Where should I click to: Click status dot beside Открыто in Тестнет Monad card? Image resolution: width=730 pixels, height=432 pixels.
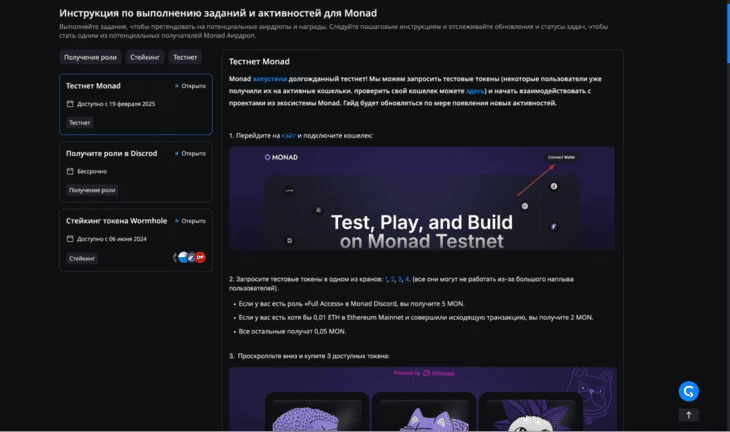(x=176, y=86)
